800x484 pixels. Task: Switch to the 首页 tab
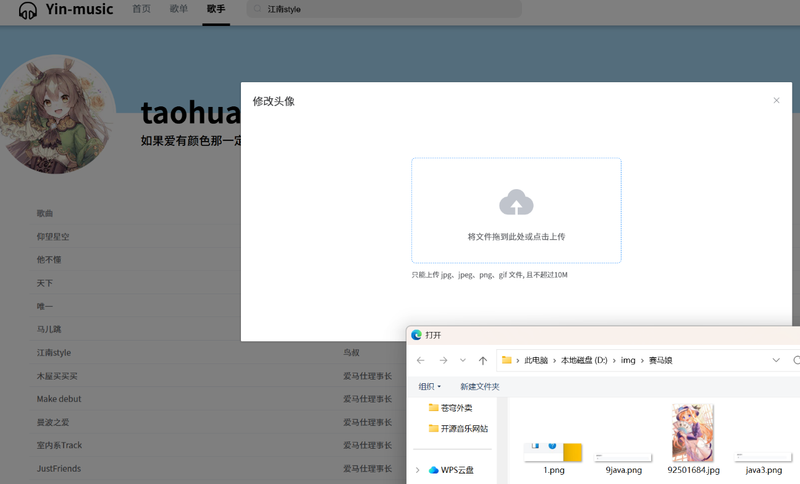[141, 9]
